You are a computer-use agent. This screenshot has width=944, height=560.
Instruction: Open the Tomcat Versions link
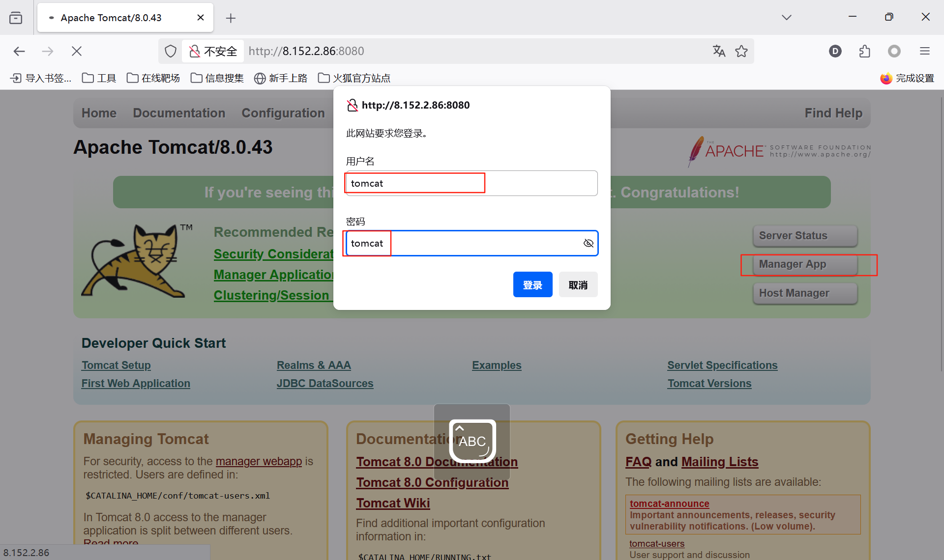pyautogui.click(x=709, y=384)
